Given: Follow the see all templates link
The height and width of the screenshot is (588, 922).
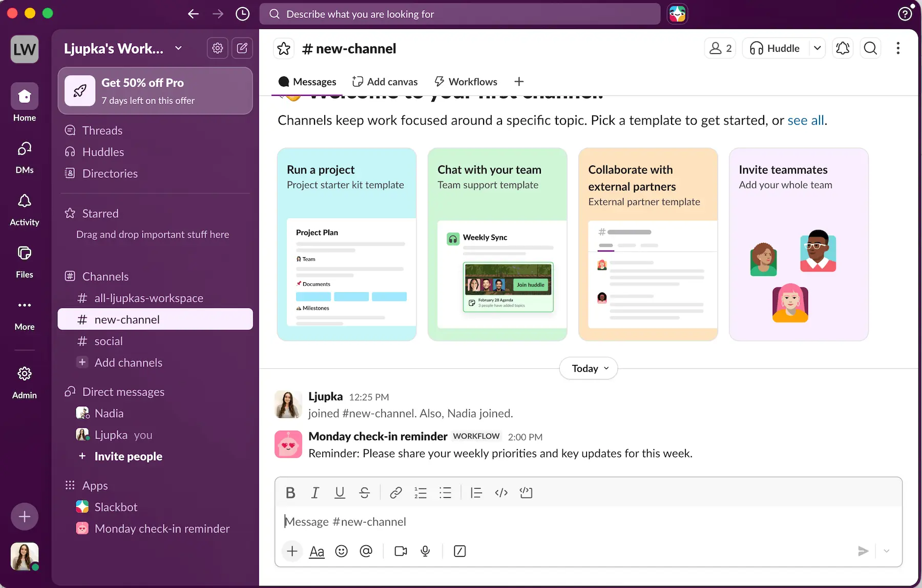Looking at the screenshot, I should click(x=806, y=120).
